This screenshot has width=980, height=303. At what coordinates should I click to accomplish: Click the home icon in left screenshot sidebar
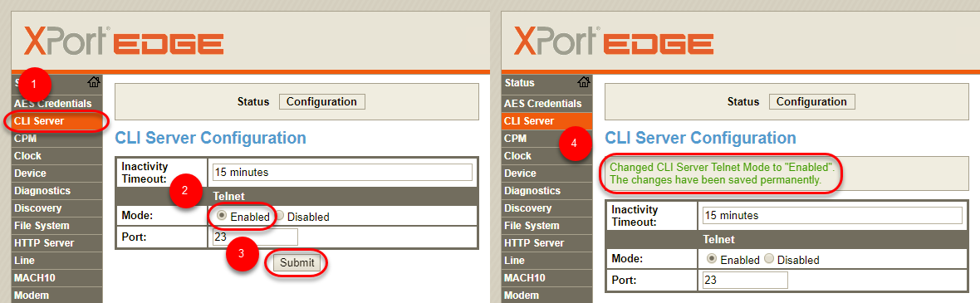[x=94, y=82]
